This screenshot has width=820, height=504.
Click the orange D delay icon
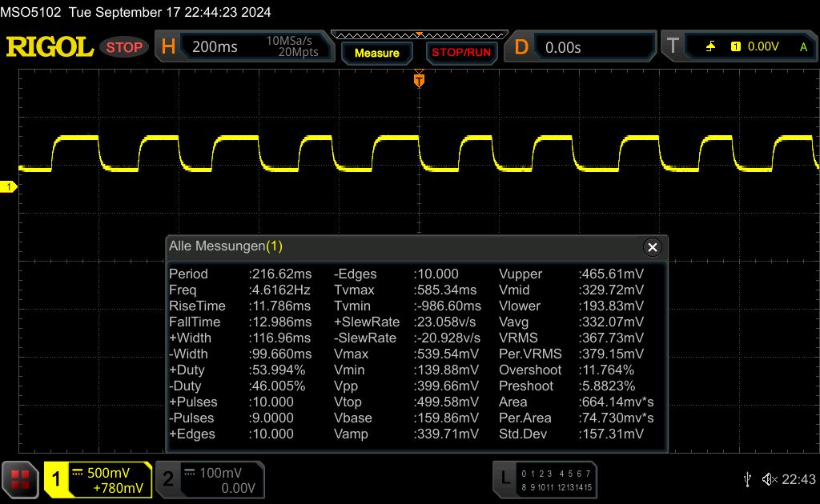pos(521,47)
